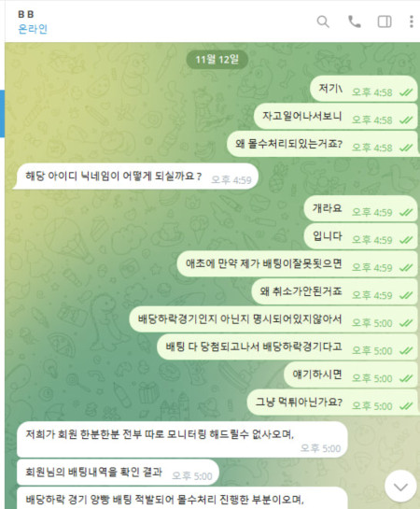Open the three-dot more options menu
Image resolution: width=420 pixels, height=509 pixels.
tap(412, 21)
